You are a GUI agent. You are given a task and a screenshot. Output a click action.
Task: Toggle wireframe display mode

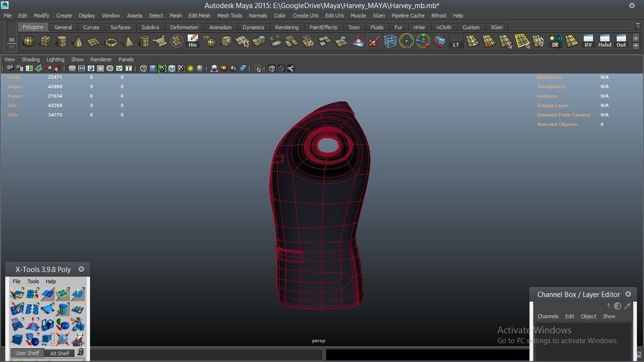tap(143, 68)
